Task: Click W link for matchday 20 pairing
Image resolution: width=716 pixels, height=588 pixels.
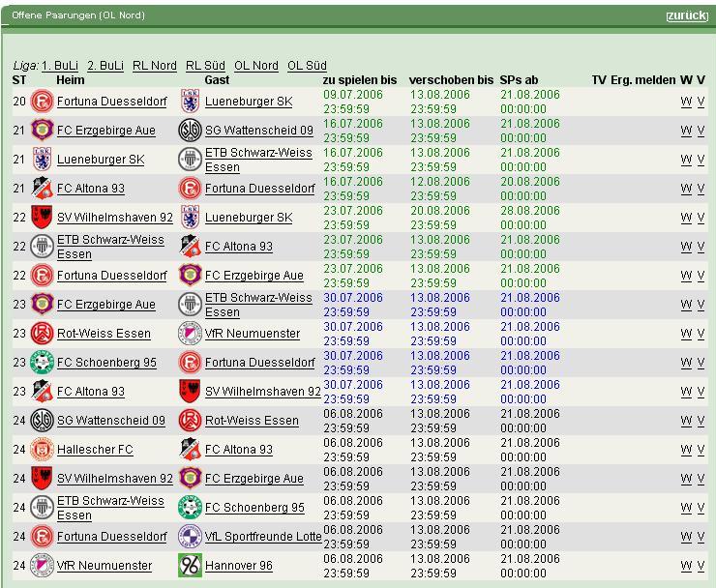Action: point(686,102)
